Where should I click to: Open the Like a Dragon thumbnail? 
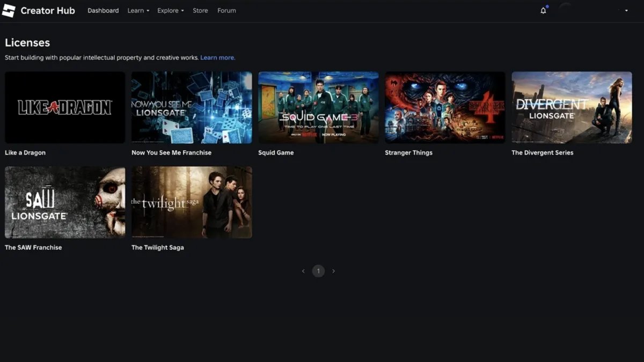pyautogui.click(x=65, y=107)
